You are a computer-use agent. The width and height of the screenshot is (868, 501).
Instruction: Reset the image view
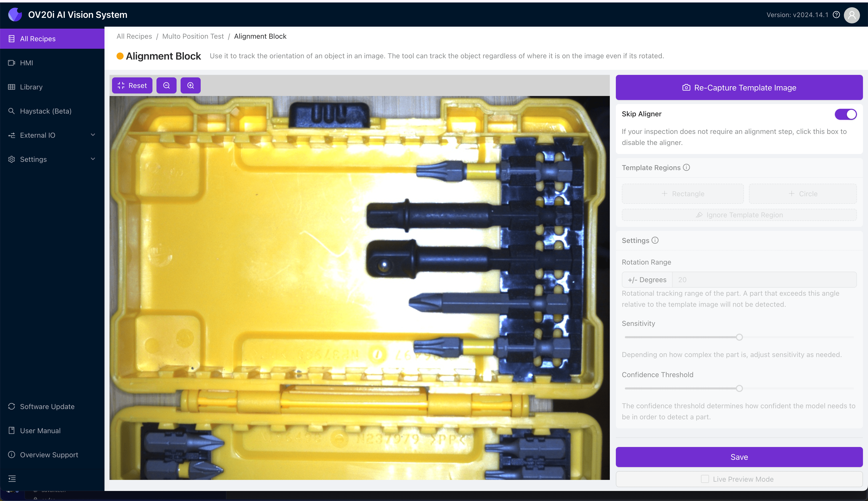[x=132, y=85]
